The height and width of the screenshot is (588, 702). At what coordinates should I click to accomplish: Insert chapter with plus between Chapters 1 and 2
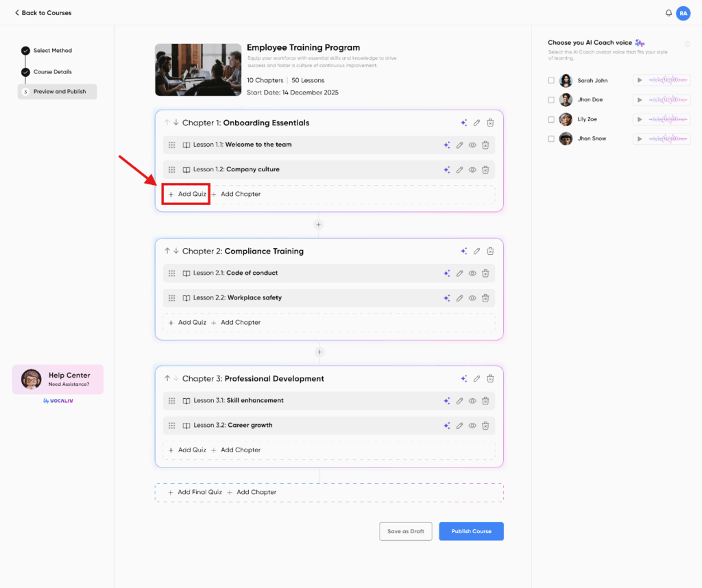318,225
